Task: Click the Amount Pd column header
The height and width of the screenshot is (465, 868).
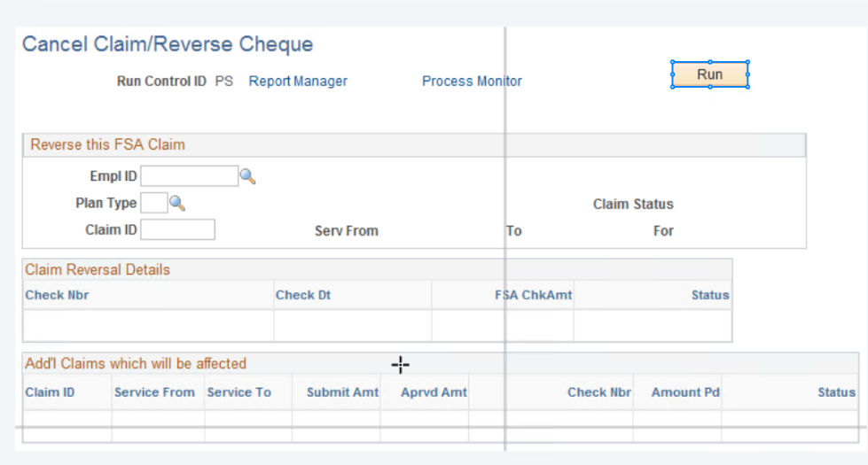Action: (x=685, y=392)
